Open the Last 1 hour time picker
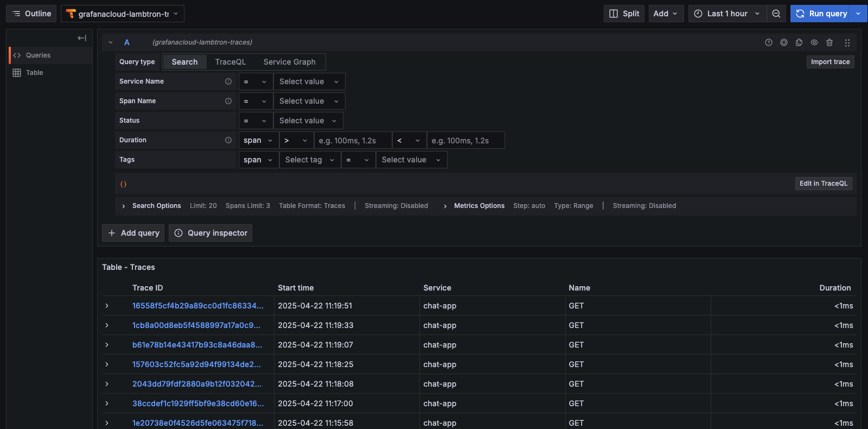Viewport: 868px width, 429px height. (727, 14)
